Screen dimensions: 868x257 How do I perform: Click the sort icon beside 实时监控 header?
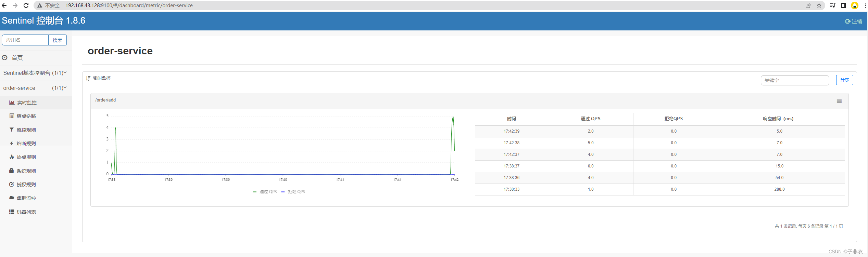[88, 78]
